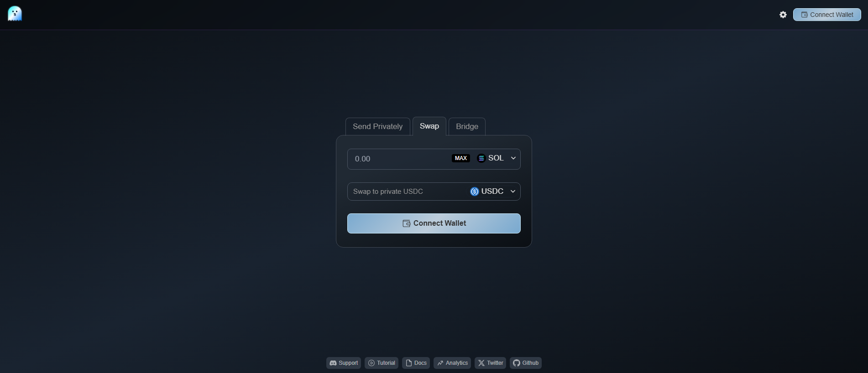Click the top-right Connect Wallet button
The height and width of the screenshot is (373, 868).
click(827, 15)
